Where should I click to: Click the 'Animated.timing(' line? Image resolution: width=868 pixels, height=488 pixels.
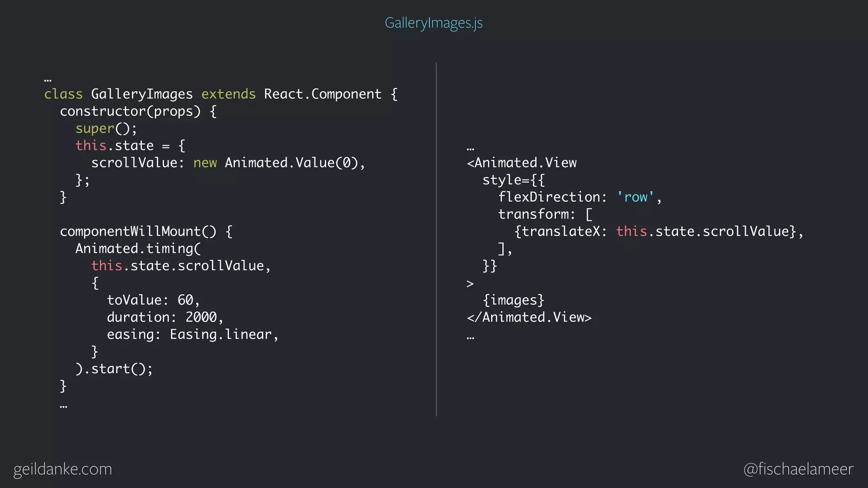coord(138,249)
